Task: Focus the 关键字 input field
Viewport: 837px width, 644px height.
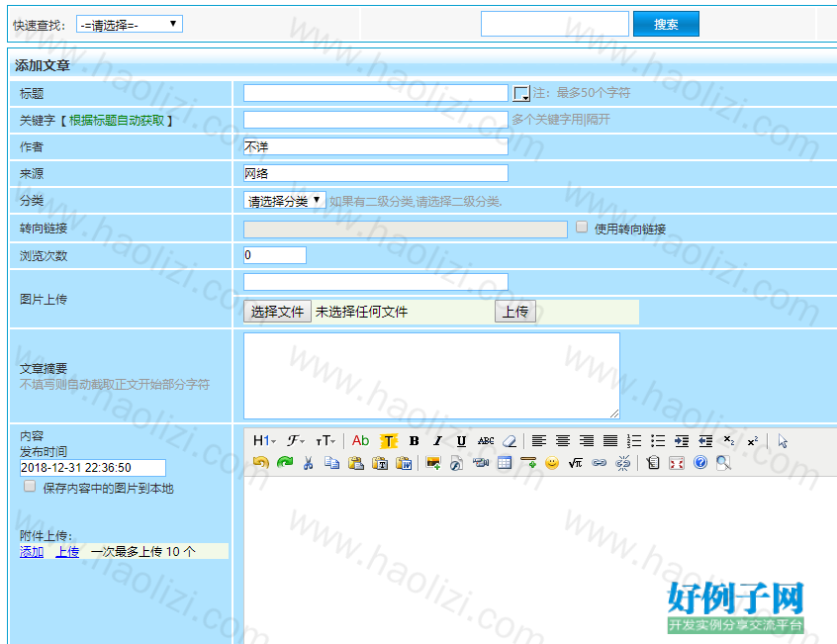Action: pyautogui.click(x=376, y=120)
